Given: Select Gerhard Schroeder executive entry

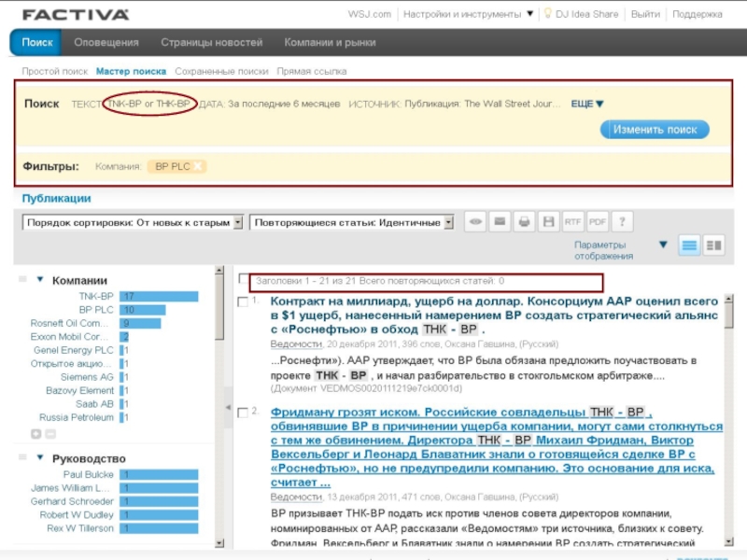Looking at the screenshot, I should coord(72,501).
